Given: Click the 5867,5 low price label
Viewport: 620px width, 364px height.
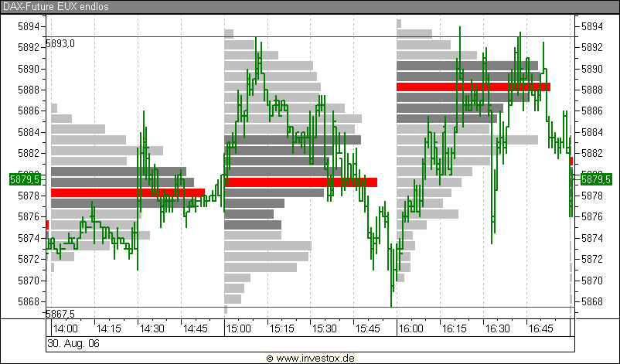Looking at the screenshot, I should click(61, 314).
